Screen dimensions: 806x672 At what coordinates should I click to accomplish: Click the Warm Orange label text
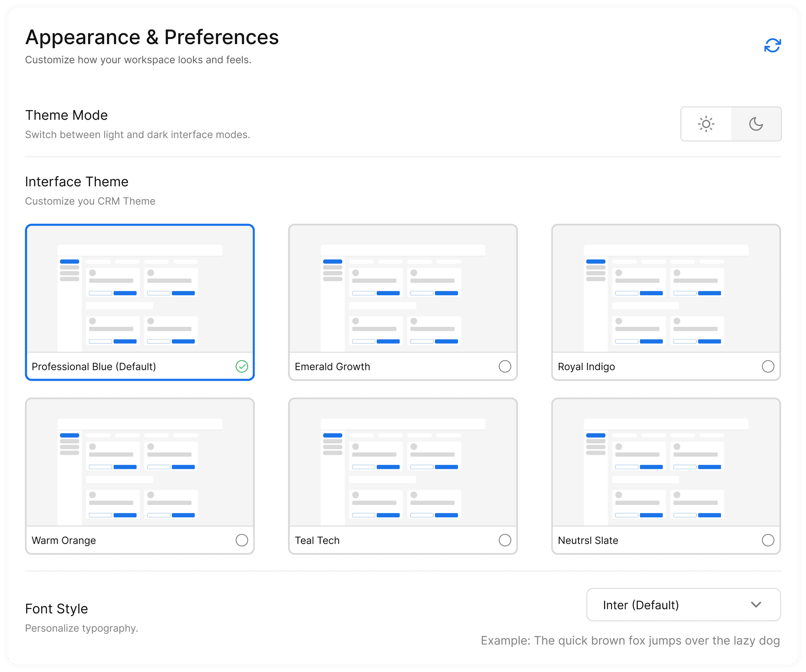(x=64, y=541)
